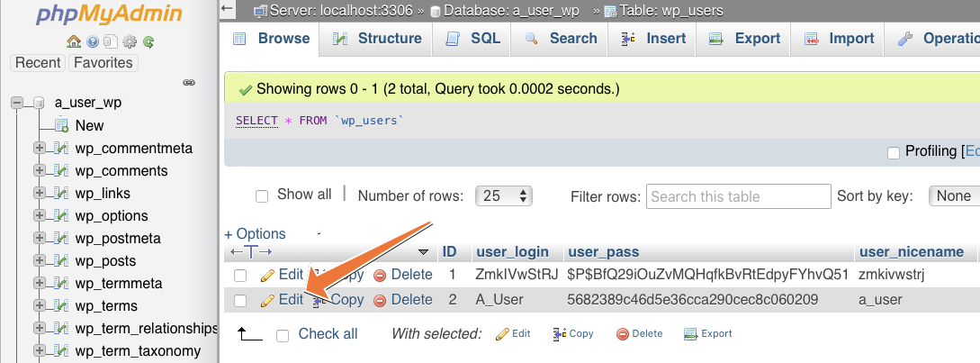The image size is (980, 363).
Task: Expand the wp_options table node
Action: pyautogui.click(x=39, y=216)
